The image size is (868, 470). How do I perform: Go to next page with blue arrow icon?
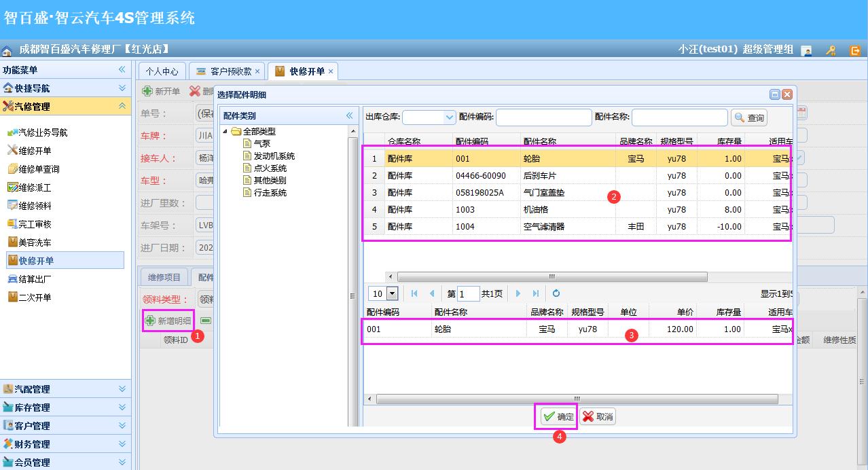click(x=518, y=293)
